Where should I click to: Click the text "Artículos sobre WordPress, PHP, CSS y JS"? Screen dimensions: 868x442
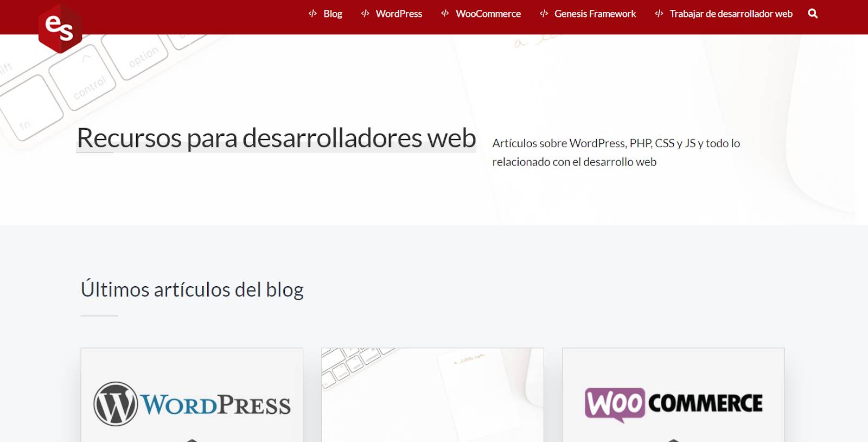click(x=593, y=143)
